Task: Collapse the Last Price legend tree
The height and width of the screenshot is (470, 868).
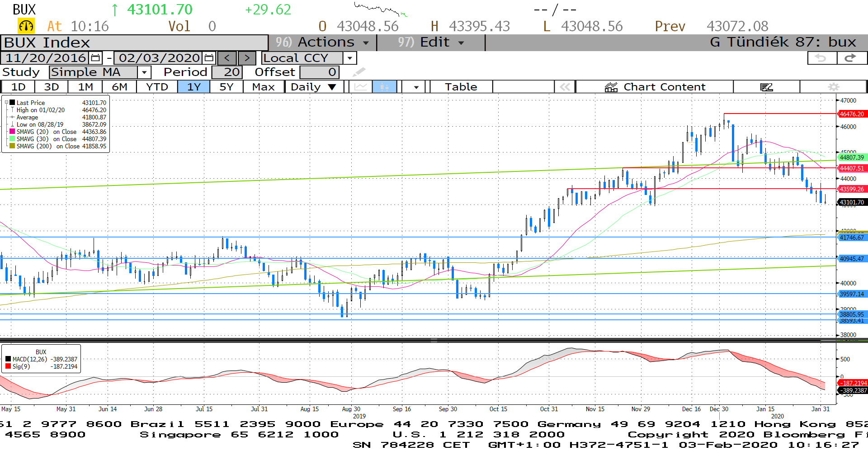Action: click(x=6, y=103)
